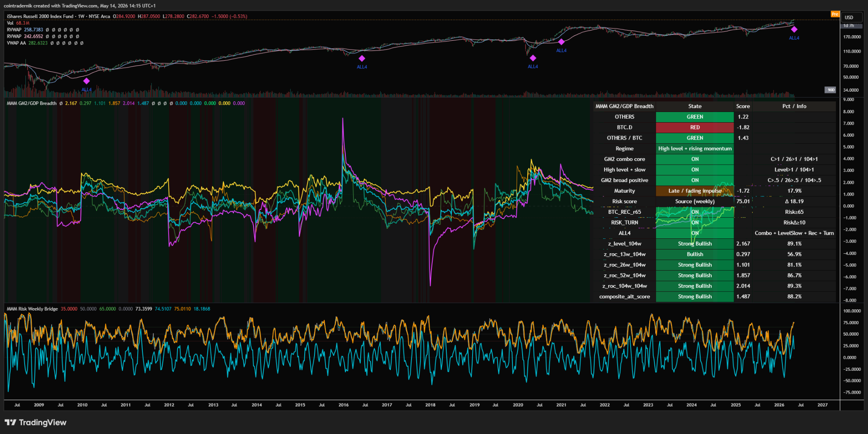
Task: Click 100.0000 on the risk bridge scale
Action: pos(852,311)
